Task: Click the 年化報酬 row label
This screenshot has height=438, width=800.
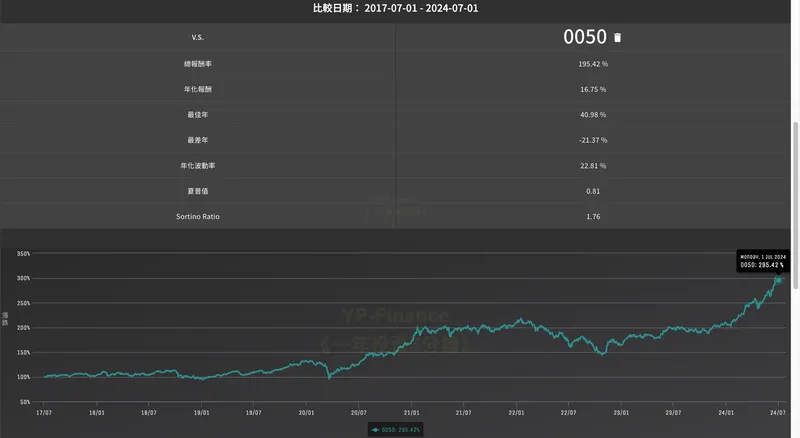Action: pos(197,89)
